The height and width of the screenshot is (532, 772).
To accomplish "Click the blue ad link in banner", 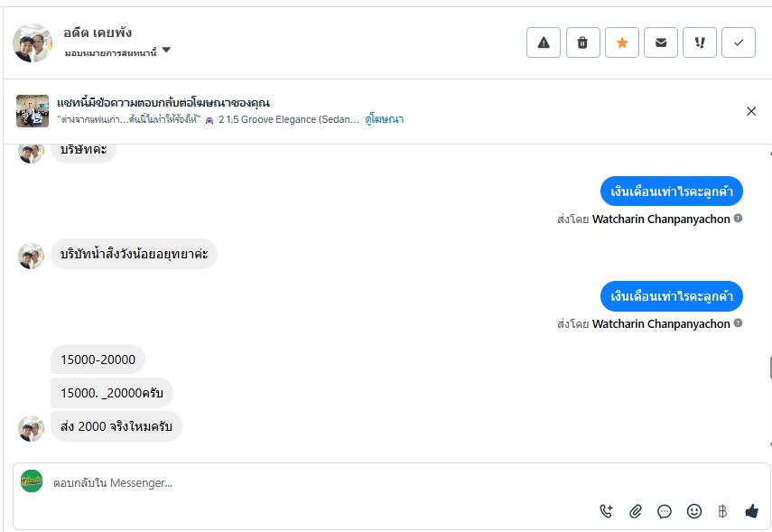I will (385, 119).
